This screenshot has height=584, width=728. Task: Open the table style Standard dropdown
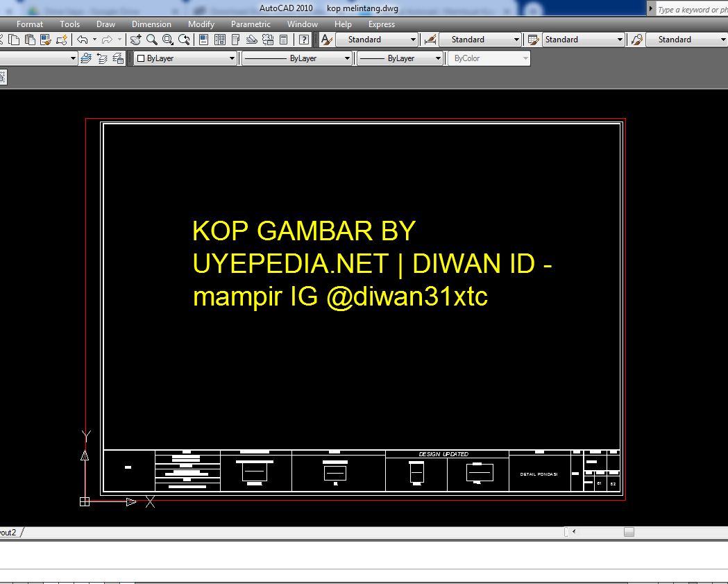click(x=583, y=40)
